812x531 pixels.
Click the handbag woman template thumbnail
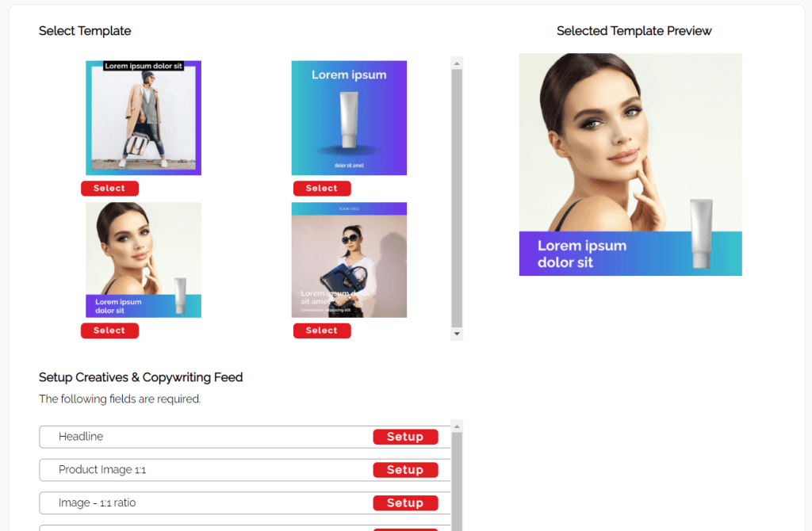(349, 260)
